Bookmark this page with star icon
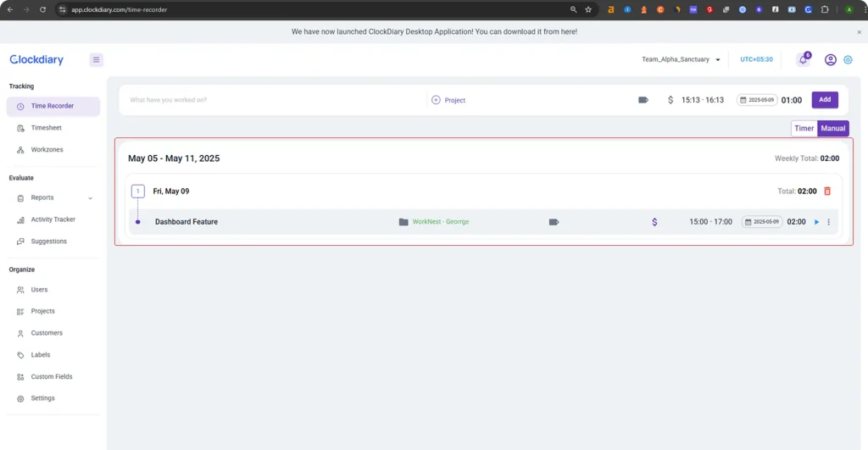The height and width of the screenshot is (450, 868). point(588,9)
